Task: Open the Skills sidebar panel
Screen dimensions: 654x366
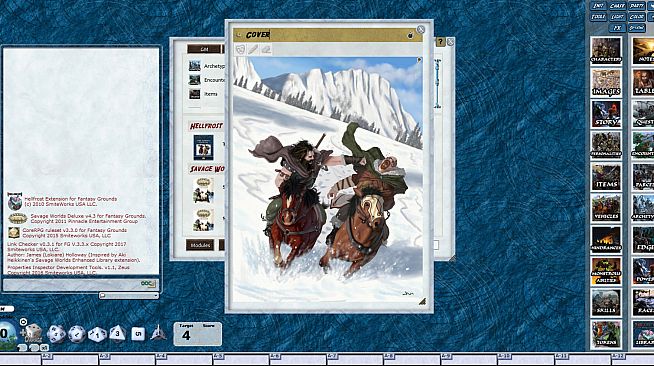Action: point(606,303)
